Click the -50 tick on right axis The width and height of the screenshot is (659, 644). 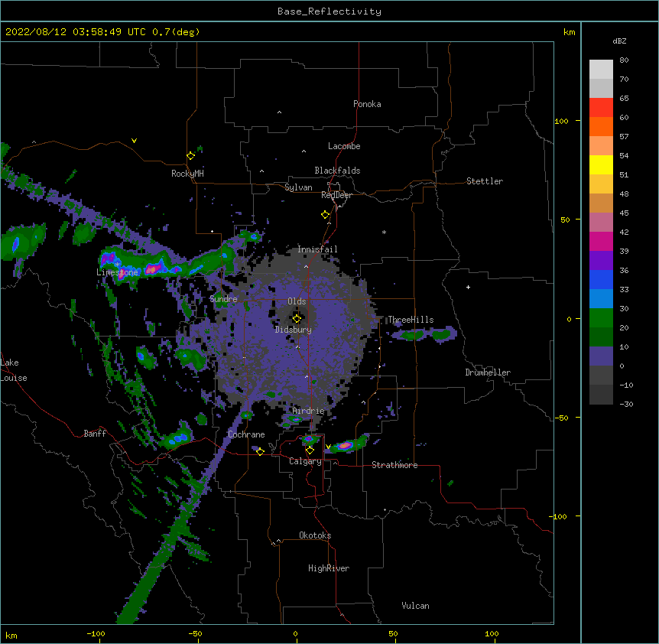point(560,418)
